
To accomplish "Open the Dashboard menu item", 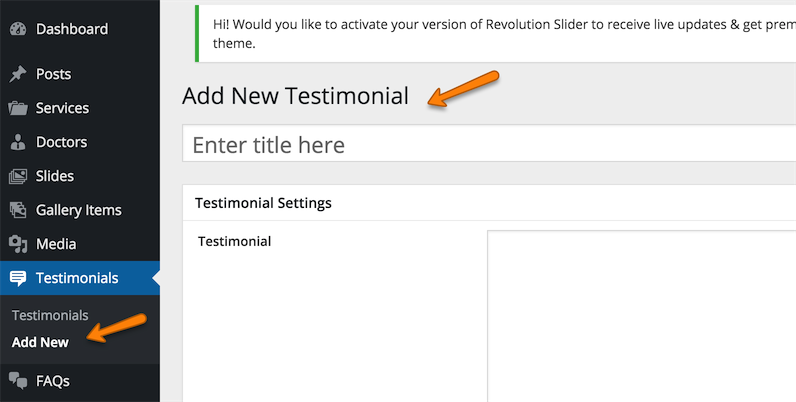I will [72, 29].
